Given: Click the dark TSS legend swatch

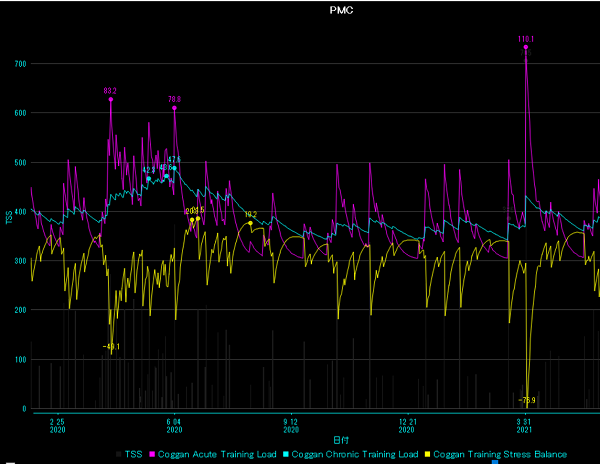Looking at the screenshot, I should pyautogui.click(x=119, y=454).
